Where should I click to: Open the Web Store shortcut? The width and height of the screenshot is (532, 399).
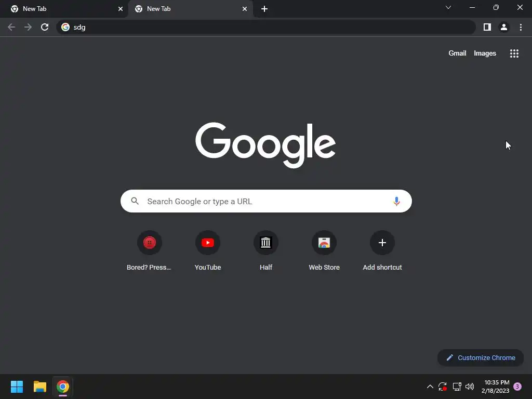click(x=324, y=251)
